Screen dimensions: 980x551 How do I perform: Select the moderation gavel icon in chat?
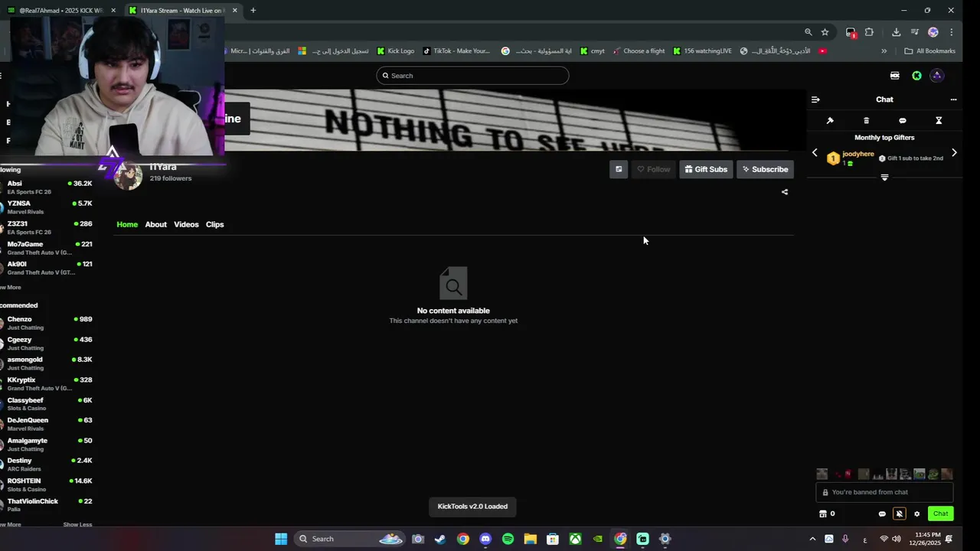[830, 121]
